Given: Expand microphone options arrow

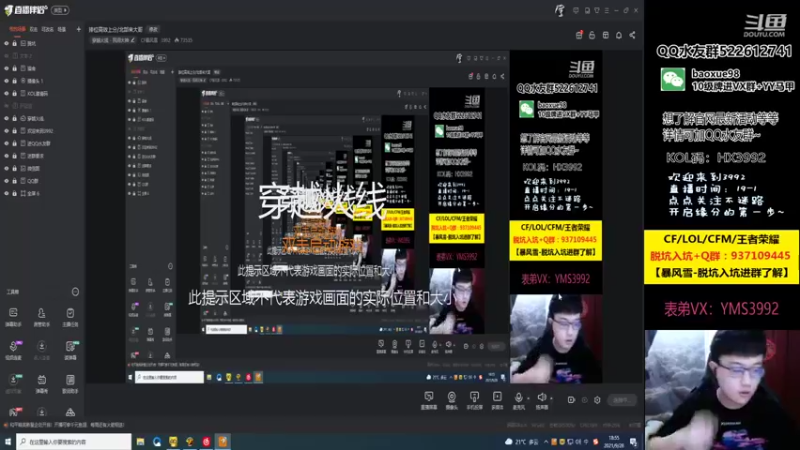Looking at the screenshot, I should pyautogui.click(x=528, y=398).
